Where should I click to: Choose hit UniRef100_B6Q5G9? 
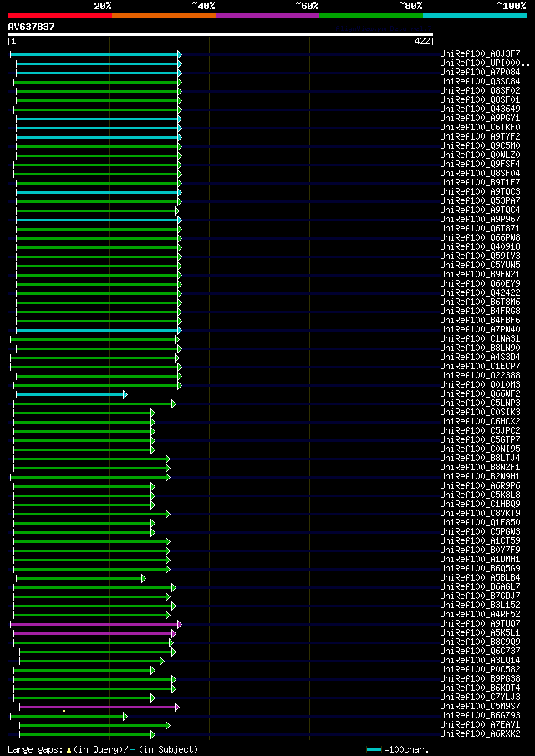480,568
